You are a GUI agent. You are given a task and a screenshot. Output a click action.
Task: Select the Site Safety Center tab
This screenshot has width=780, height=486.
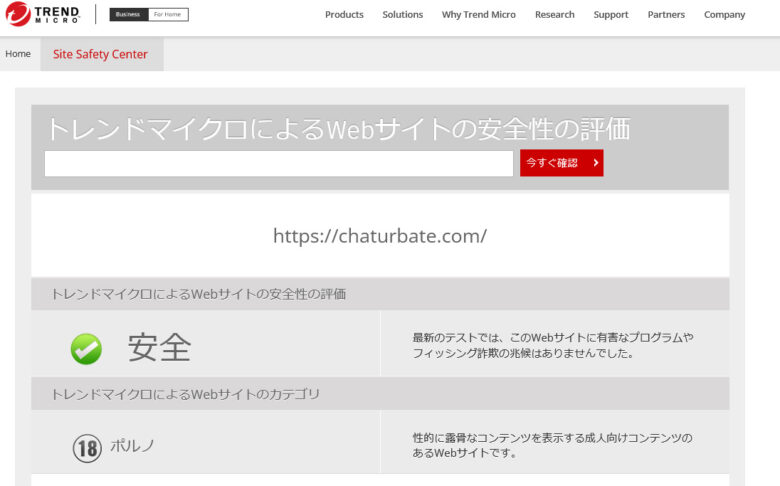click(x=100, y=55)
